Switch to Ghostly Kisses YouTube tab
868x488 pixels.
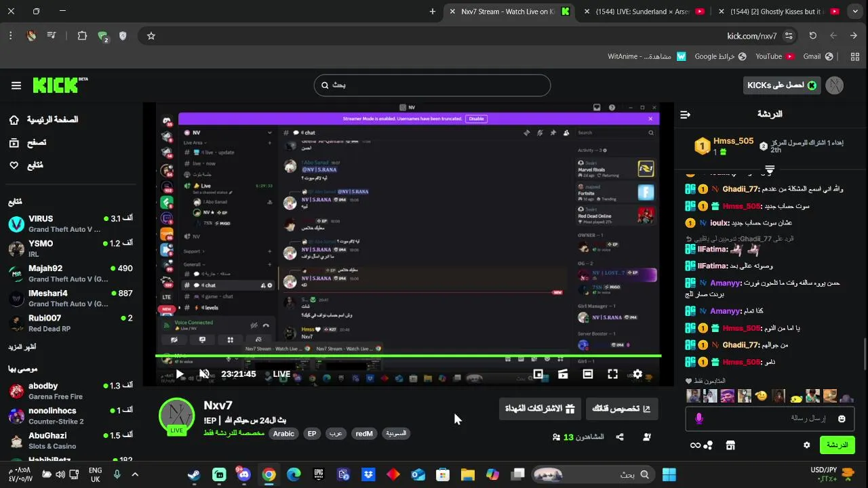pos(778,12)
